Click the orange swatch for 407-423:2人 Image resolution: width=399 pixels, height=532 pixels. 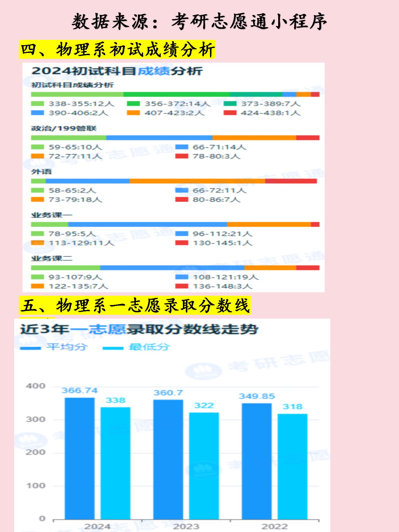(133, 113)
